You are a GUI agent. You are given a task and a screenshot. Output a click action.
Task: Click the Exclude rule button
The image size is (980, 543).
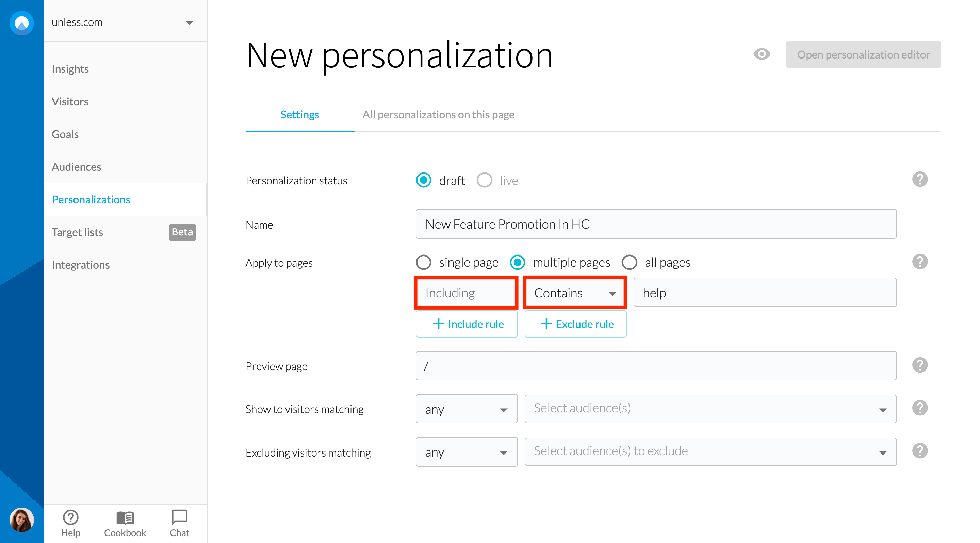point(575,324)
